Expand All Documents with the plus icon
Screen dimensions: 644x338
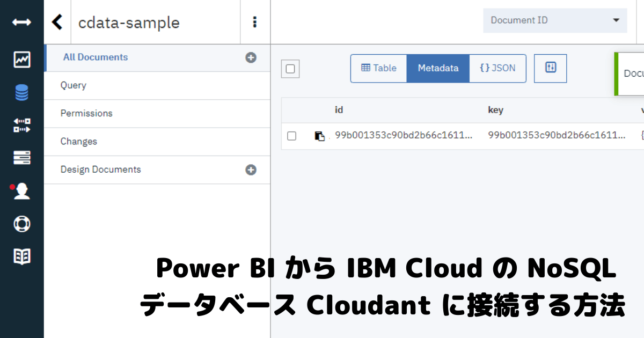[x=251, y=57]
